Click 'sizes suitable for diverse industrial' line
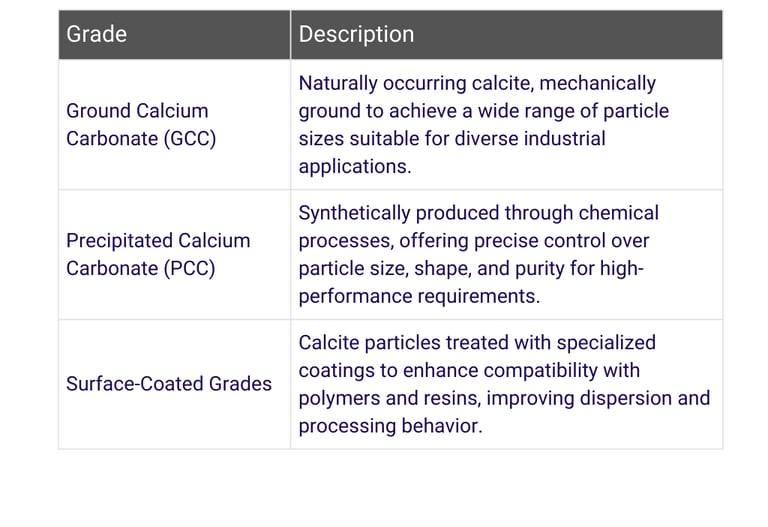Image resolution: width=768 pixels, height=527 pixels. point(452,139)
